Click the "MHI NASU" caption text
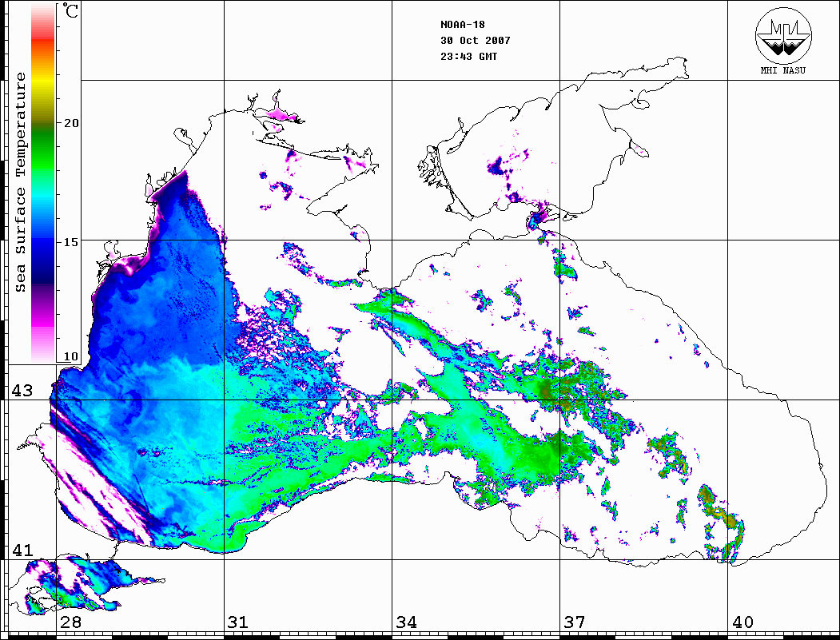 tap(782, 70)
